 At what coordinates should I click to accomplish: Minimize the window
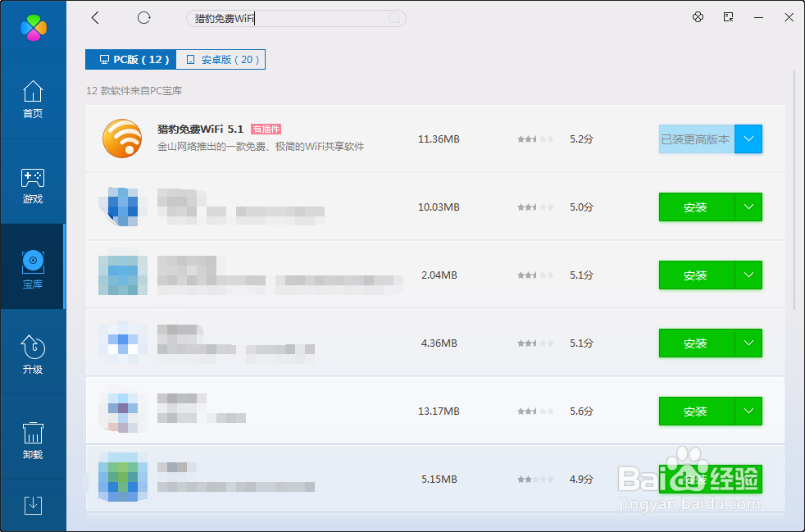tap(758, 17)
